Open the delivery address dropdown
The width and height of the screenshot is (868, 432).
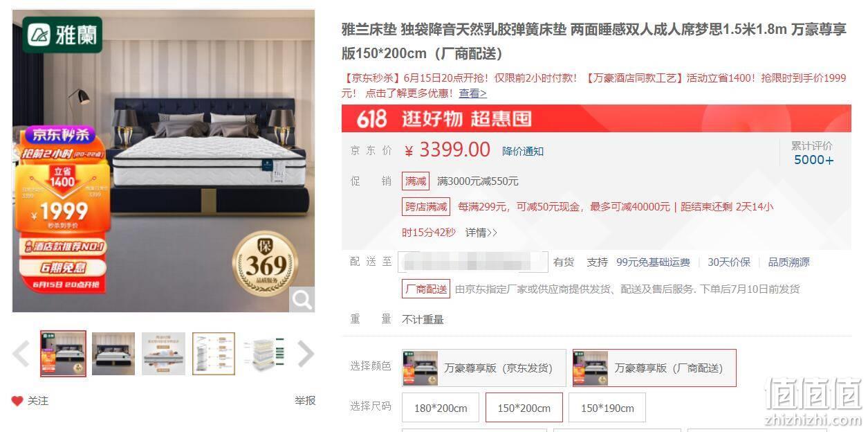473,262
